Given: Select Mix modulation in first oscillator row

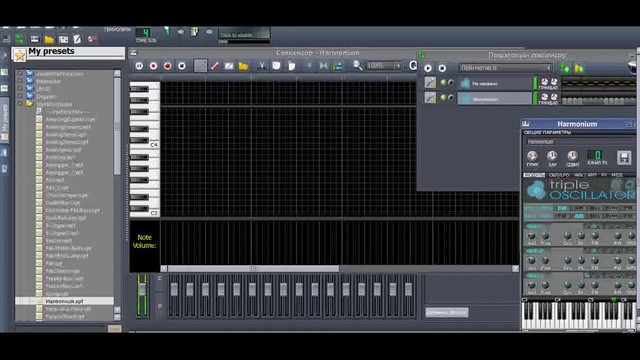Looking at the screenshot, I should 595,208.
